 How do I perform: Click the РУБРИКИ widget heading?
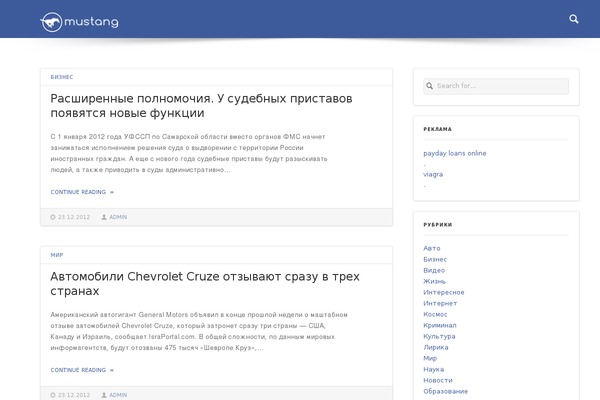[438, 225]
